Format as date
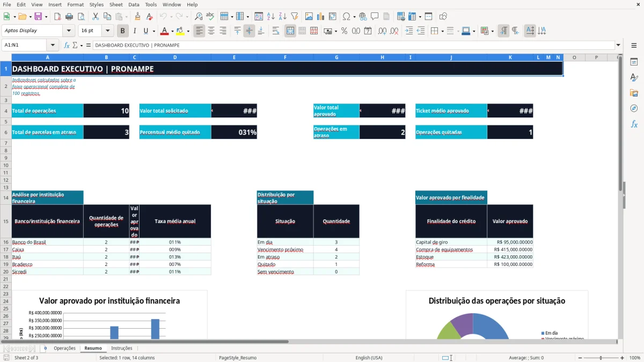This screenshot has height=362, width=644. click(368, 31)
